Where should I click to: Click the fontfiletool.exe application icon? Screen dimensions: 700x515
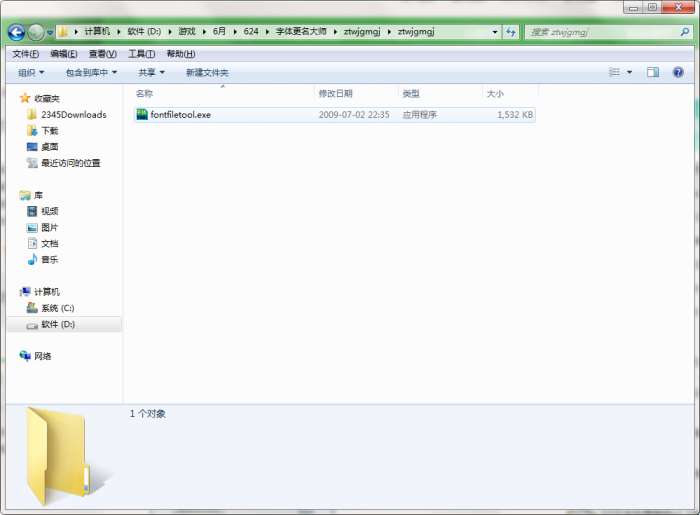[142, 115]
